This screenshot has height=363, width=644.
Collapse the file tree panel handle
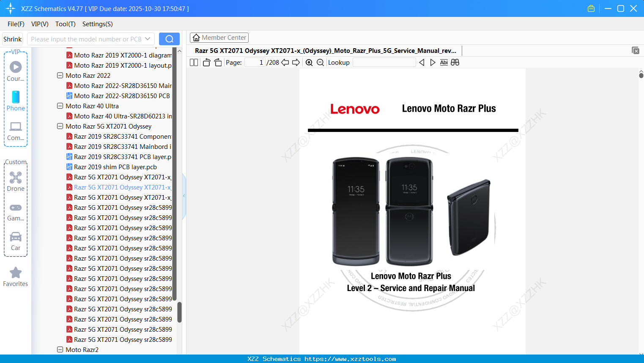pyautogui.click(x=184, y=196)
